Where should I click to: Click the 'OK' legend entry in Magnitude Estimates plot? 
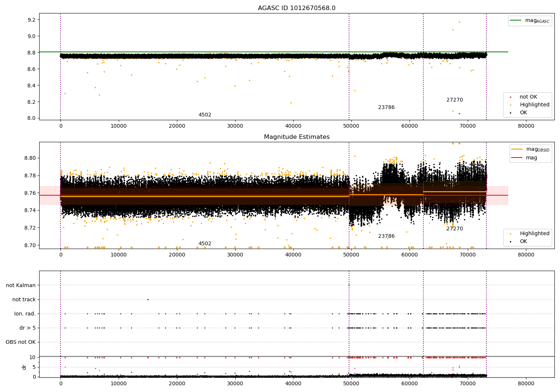[x=523, y=242]
